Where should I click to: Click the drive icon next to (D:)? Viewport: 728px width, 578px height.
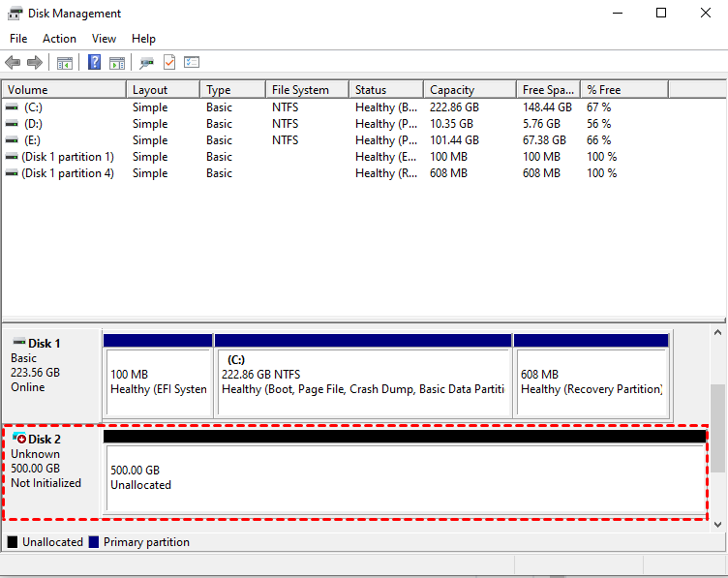(x=12, y=124)
